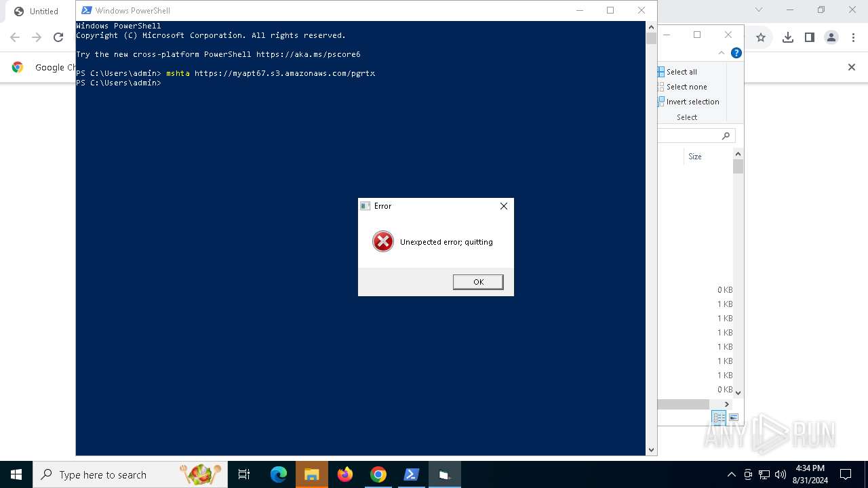868x488 pixels.
Task: Click the taskbar search box
Action: pyautogui.click(x=130, y=474)
